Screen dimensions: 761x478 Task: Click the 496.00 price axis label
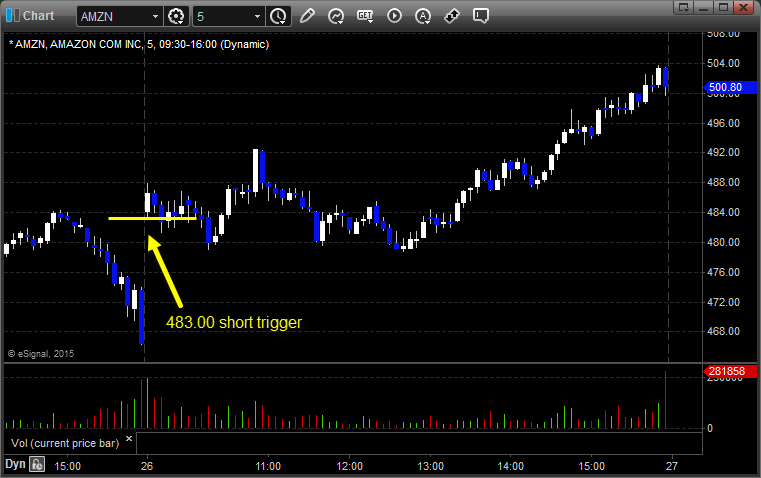(x=723, y=123)
